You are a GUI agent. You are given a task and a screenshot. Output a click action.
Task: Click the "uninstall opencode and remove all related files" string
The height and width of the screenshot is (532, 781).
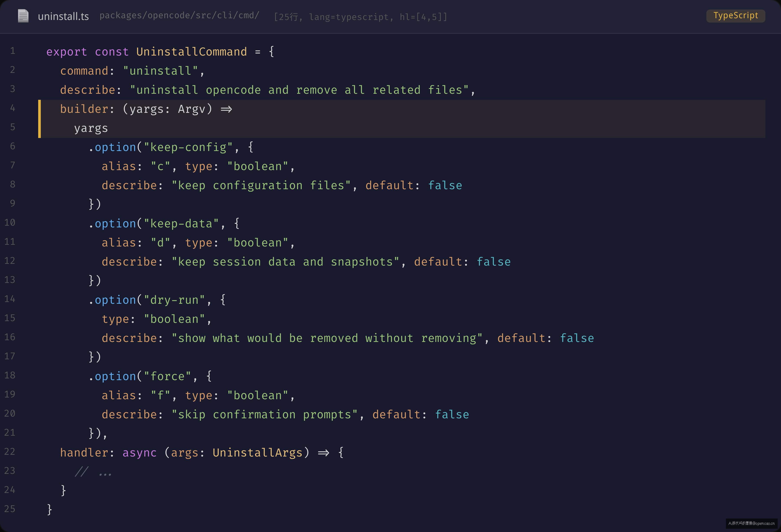tap(299, 90)
